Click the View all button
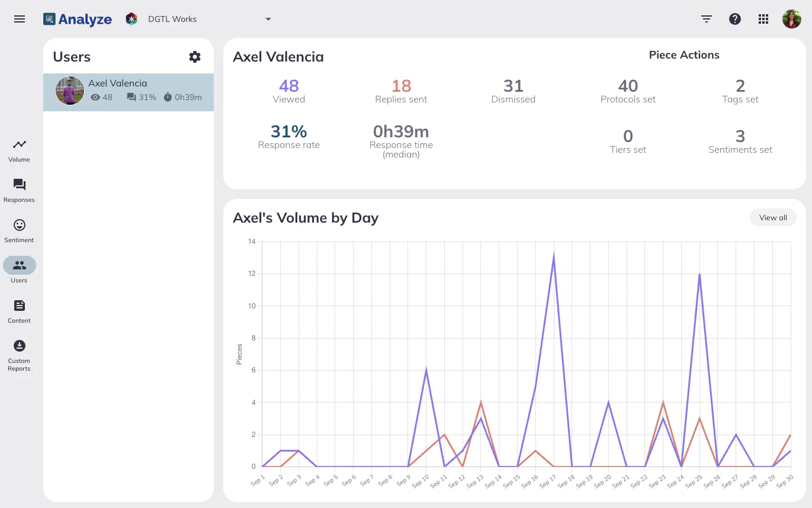 pyautogui.click(x=773, y=217)
